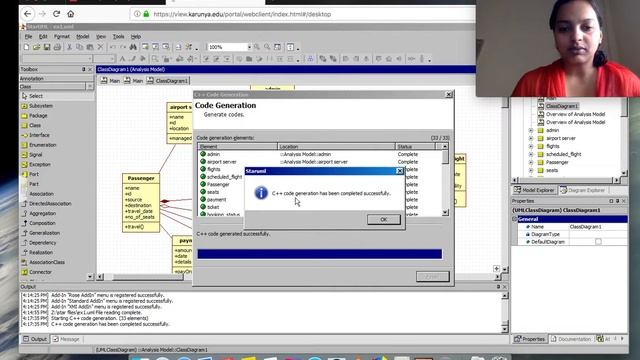Screen dimensions: 640x360
Task: Toggle the DefaultDiagram checkbox in Properties
Action: coord(598,242)
